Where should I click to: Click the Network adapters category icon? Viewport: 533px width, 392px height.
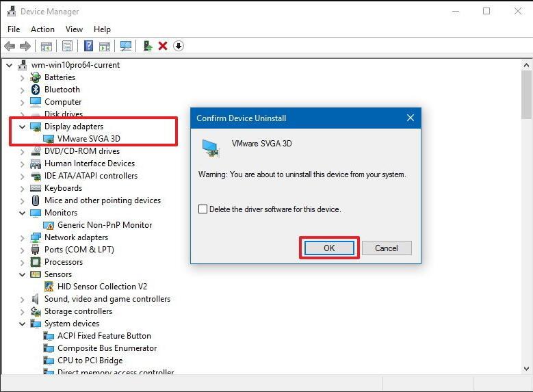36,237
